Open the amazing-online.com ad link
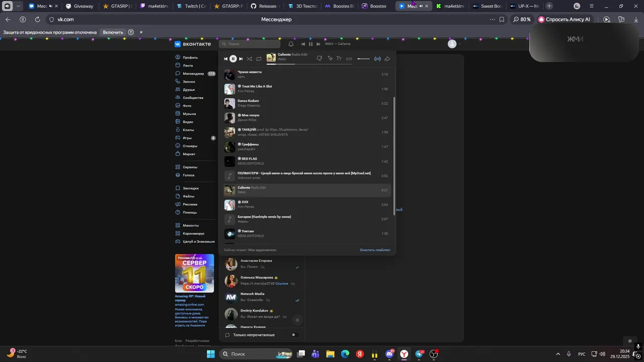644x362 pixels. [x=189, y=305]
